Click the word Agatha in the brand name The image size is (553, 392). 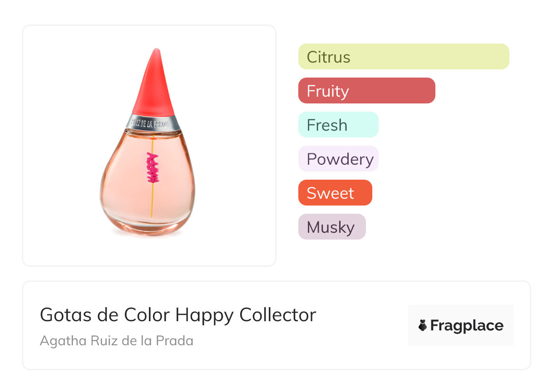pyautogui.click(x=56, y=340)
